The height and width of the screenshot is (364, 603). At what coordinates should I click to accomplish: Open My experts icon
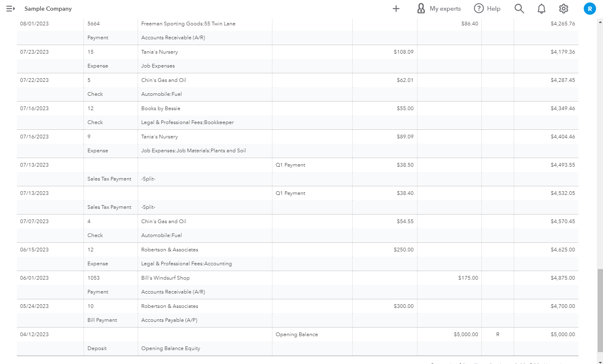(x=421, y=9)
